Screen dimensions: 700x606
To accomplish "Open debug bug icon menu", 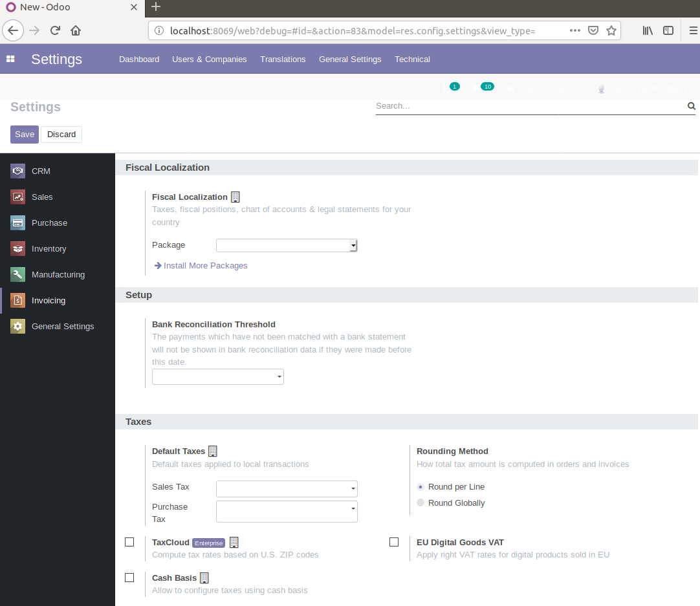I will tap(511, 89).
